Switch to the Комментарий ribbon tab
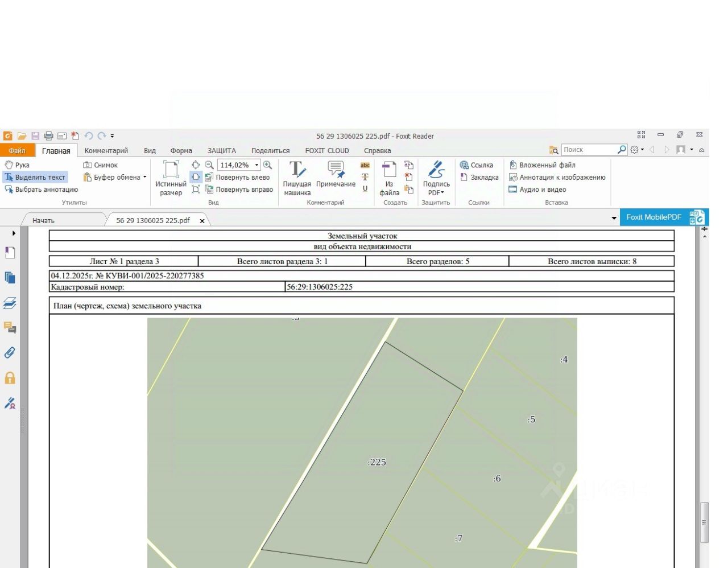 tap(106, 151)
